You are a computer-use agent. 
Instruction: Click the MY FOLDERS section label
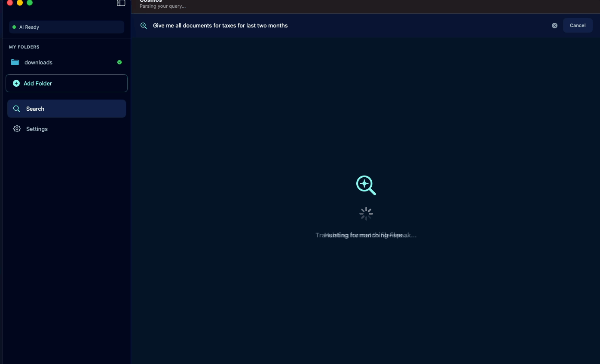[24, 47]
